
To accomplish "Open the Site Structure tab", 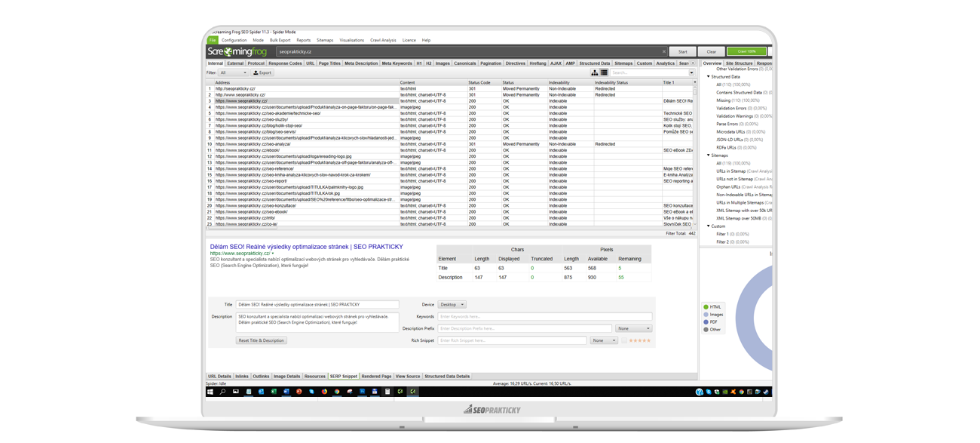I will [739, 63].
